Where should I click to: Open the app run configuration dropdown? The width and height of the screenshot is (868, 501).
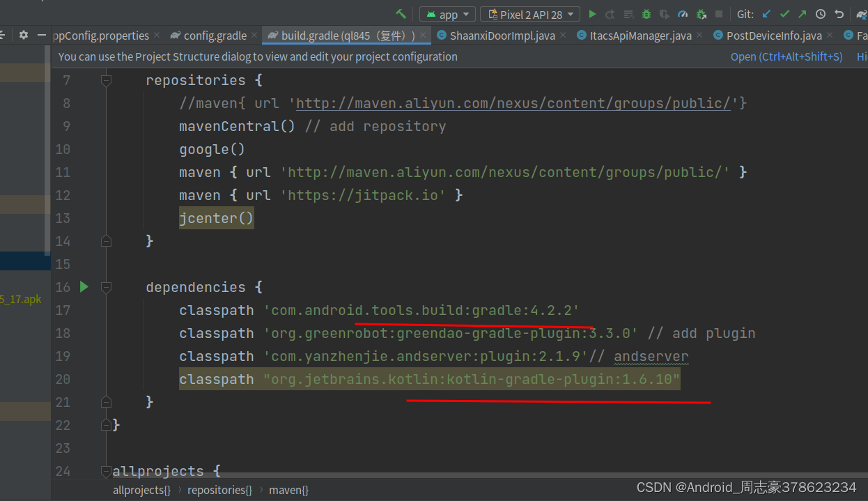(447, 13)
